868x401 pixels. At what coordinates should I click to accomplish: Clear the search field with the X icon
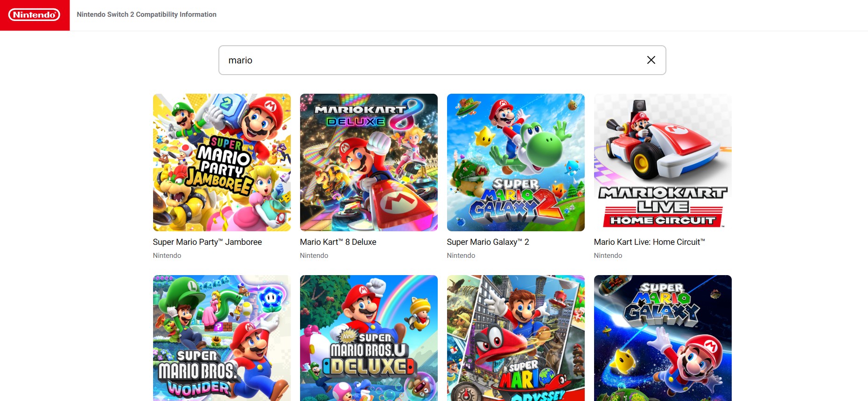pyautogui.click(x=651, y=60)
